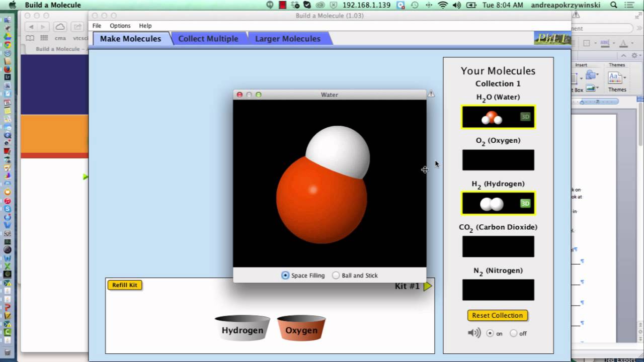This screenshot has height=362, width=644.
Task: Select the Ball and Stick view option
Action: pyautogui.click(x=336, y=276)
